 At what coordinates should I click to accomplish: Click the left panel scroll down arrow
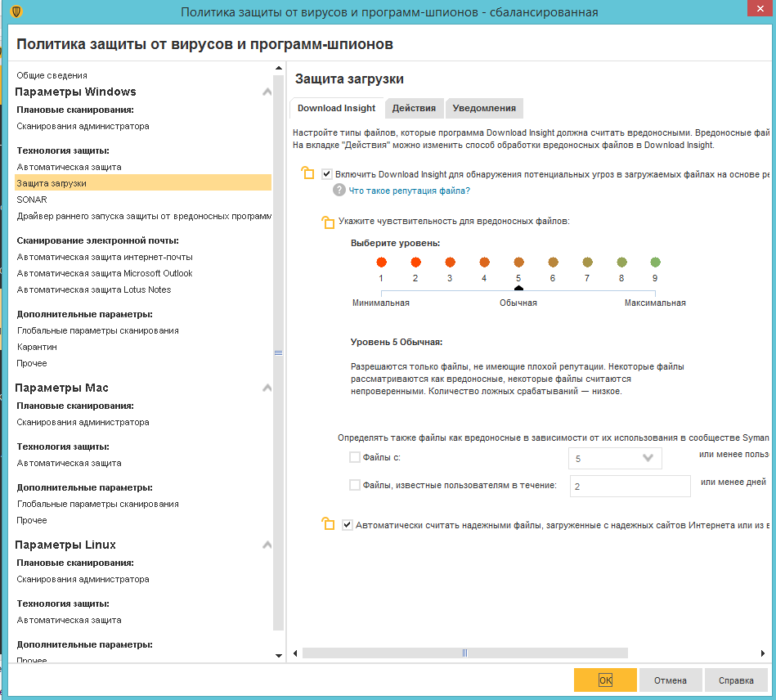point(279,656)
